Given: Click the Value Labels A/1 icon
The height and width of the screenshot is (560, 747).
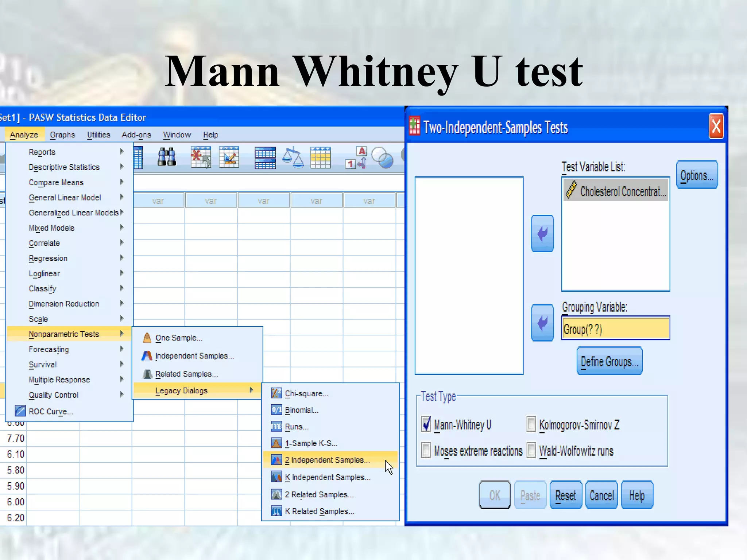Looking at the screenshot, I should 356,158.
